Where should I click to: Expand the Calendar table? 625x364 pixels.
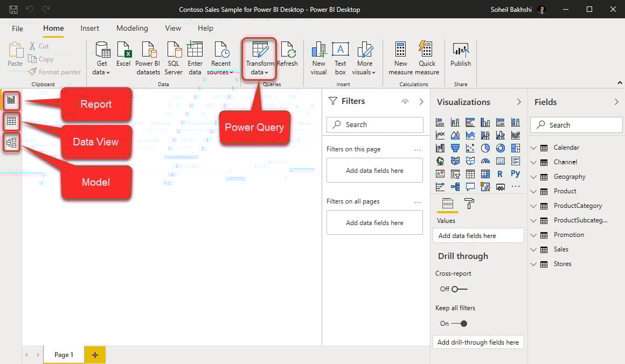[x=533, y=148]
